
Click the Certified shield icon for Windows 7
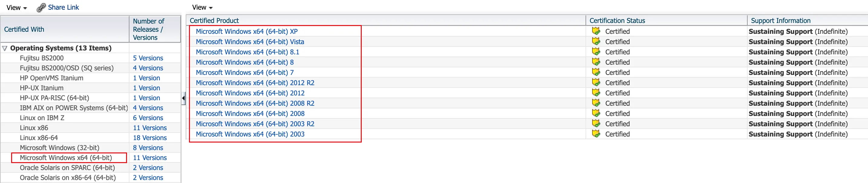[x=596, y=72]
